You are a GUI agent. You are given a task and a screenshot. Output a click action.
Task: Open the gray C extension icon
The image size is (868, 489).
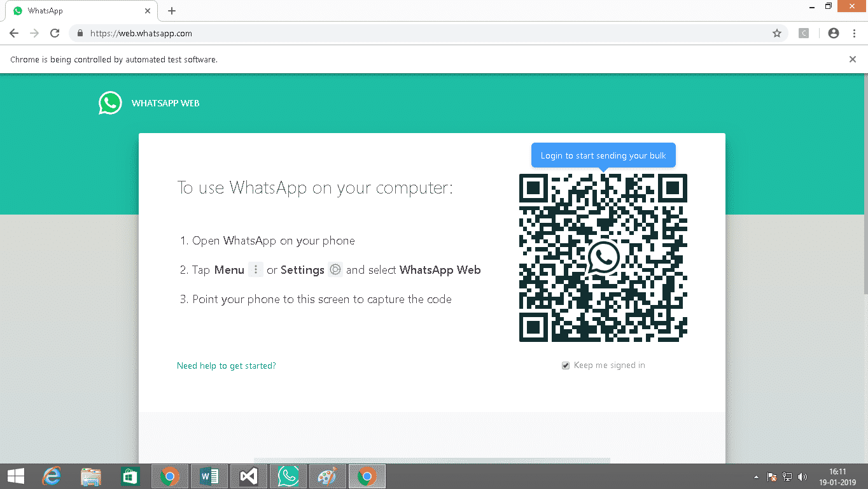click(804, 33)
